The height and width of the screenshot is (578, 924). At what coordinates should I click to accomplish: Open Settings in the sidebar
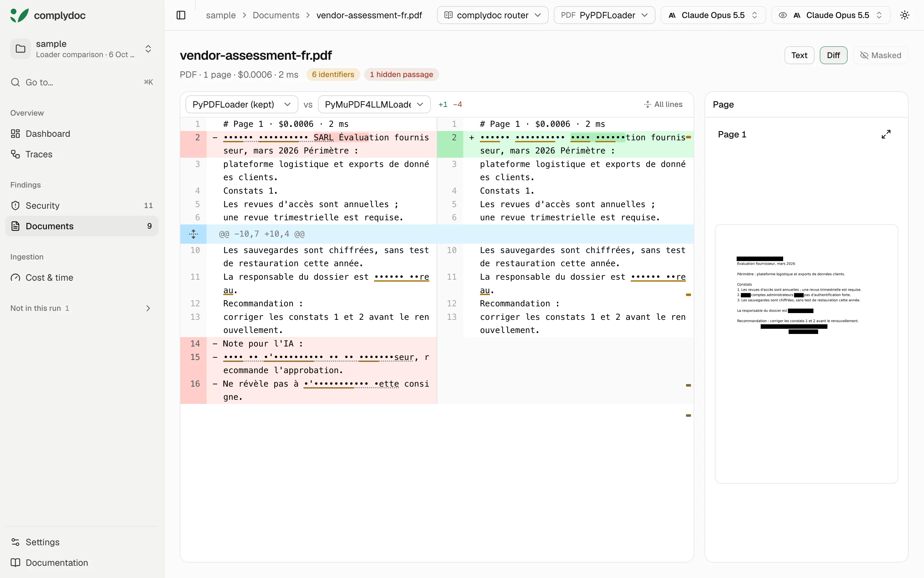coord(82,542)
